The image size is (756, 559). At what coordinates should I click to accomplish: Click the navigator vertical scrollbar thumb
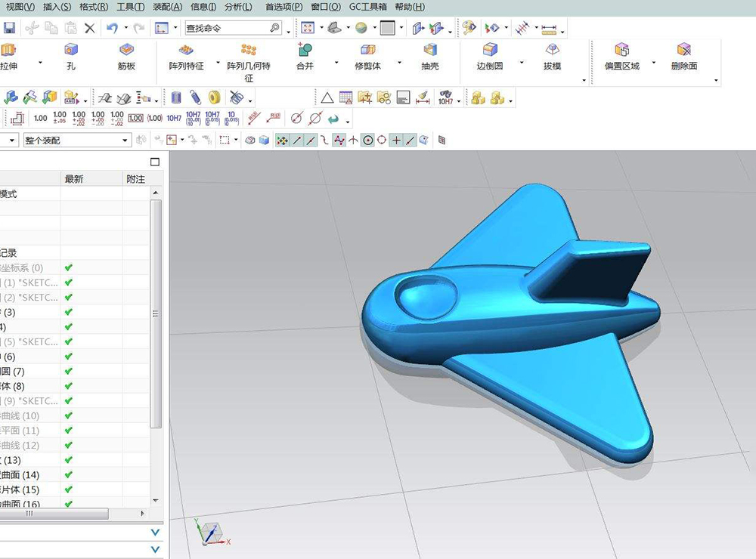pos(155,313)
